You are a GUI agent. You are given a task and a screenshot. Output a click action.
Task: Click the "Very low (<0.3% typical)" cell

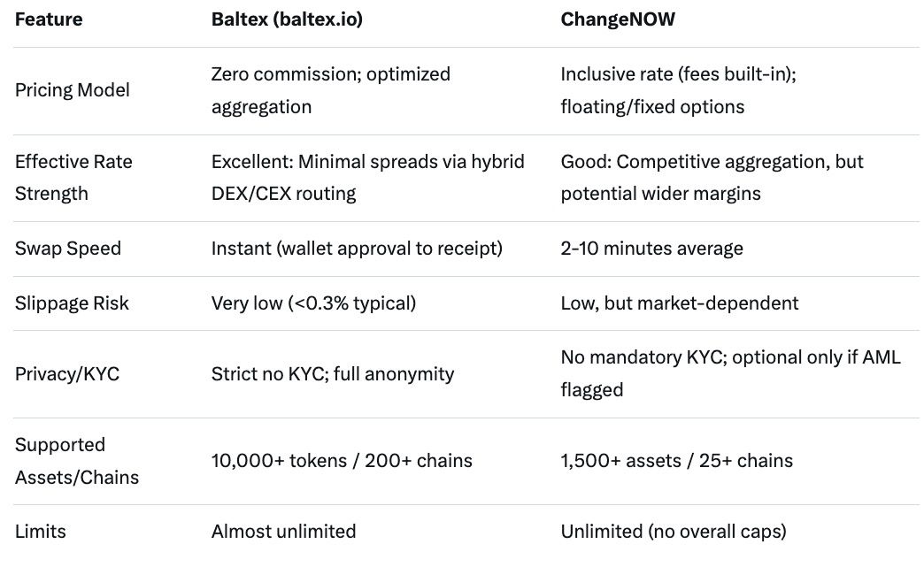click(x=313, y=303)
